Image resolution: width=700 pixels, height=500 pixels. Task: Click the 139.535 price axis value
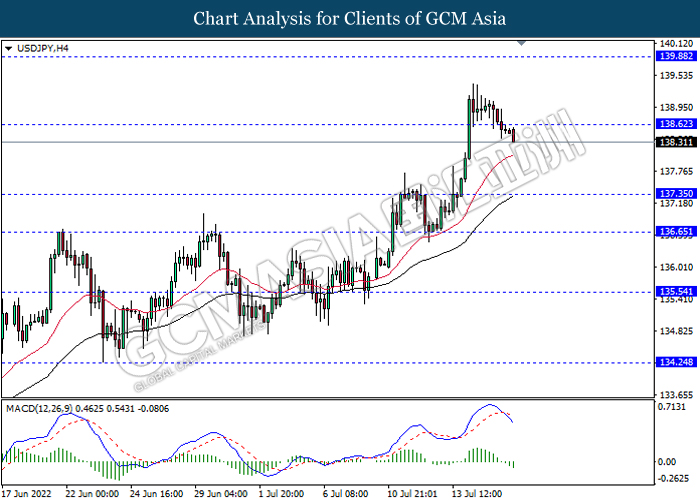[676, 75]
